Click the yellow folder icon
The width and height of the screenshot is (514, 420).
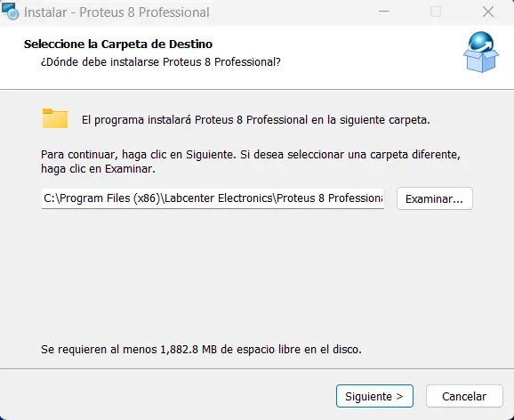point(55,118)
